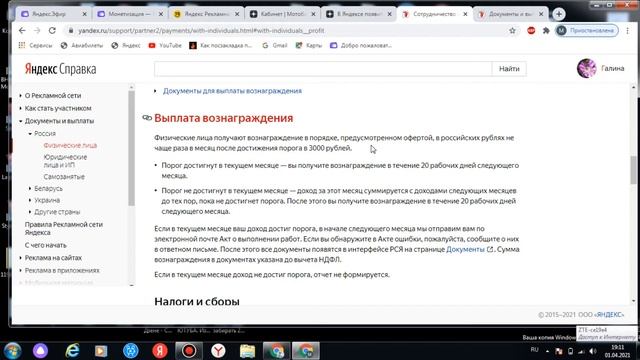Go forward with the browser forward arrow
The width and height of the screenshot is (640, 360).
coord(37,31)
